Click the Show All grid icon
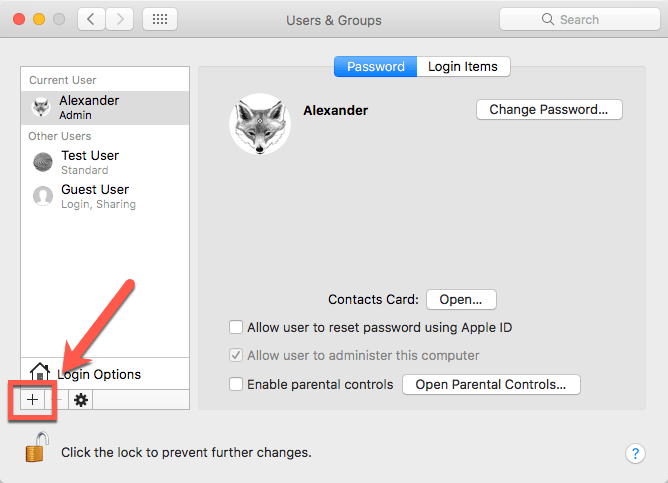The height and width of the screenshot is (483, 668). pos(160,19)
